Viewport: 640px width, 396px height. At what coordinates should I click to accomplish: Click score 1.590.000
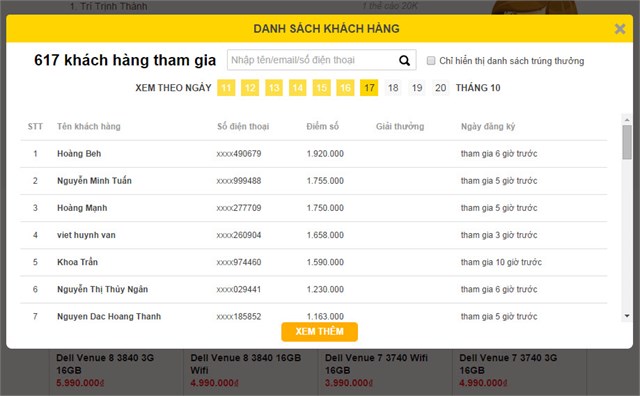coord(325,262)
